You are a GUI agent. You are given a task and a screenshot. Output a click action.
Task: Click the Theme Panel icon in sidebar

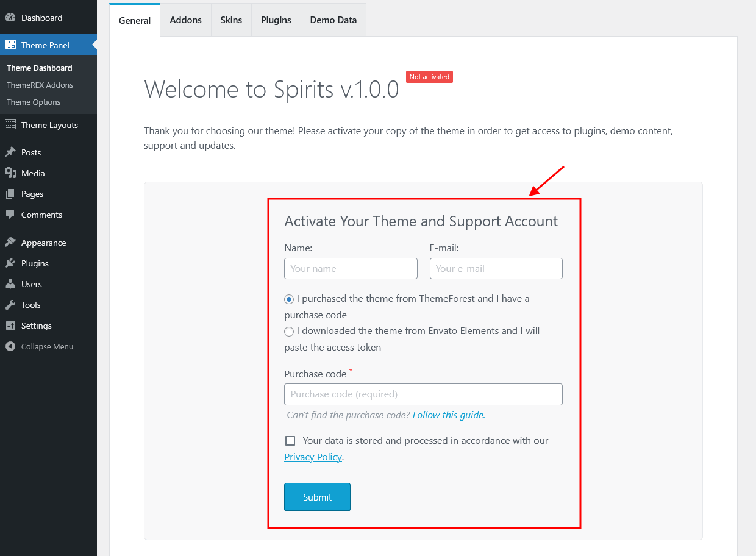(10, 45)
